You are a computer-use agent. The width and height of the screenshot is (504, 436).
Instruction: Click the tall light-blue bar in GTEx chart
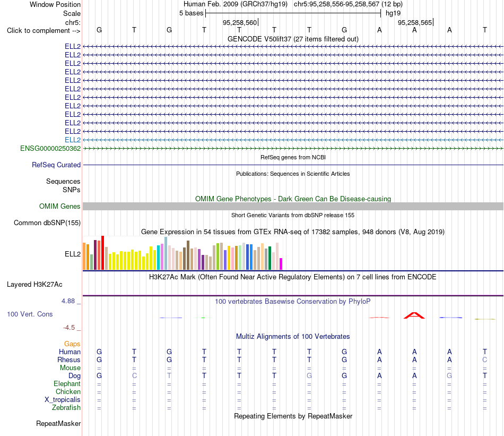point(166,253)
